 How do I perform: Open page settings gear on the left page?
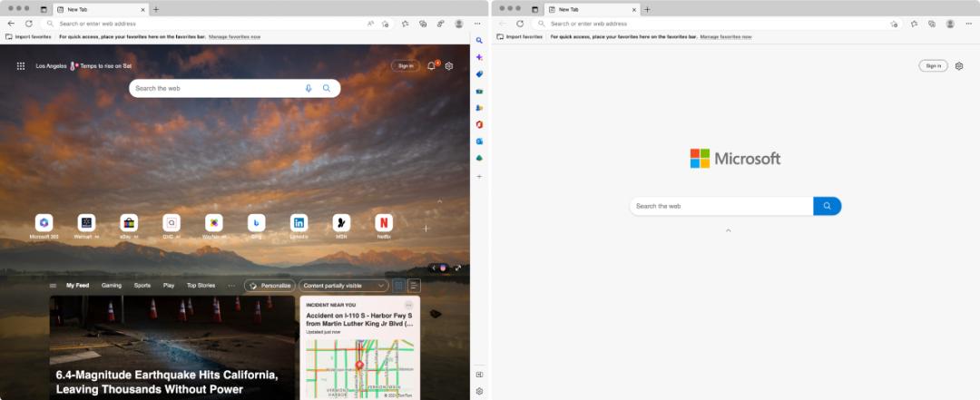click(x=449, y=65)
